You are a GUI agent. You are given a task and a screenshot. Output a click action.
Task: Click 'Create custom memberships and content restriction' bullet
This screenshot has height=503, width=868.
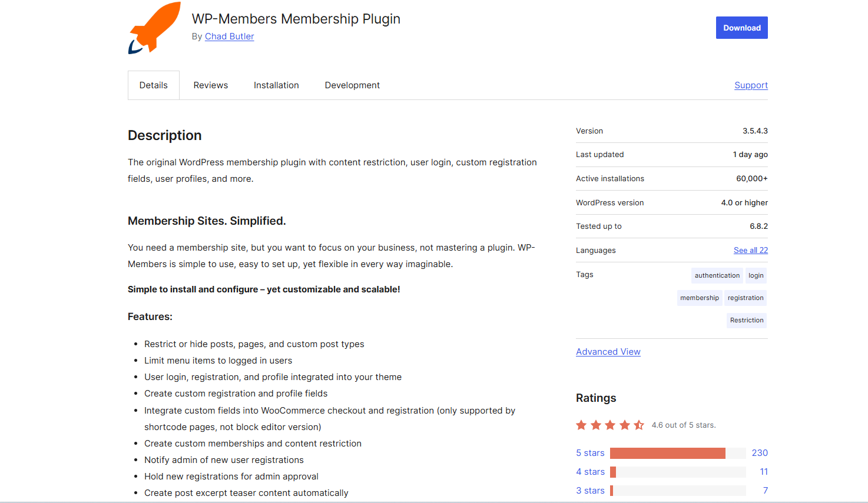pos(253,444)
